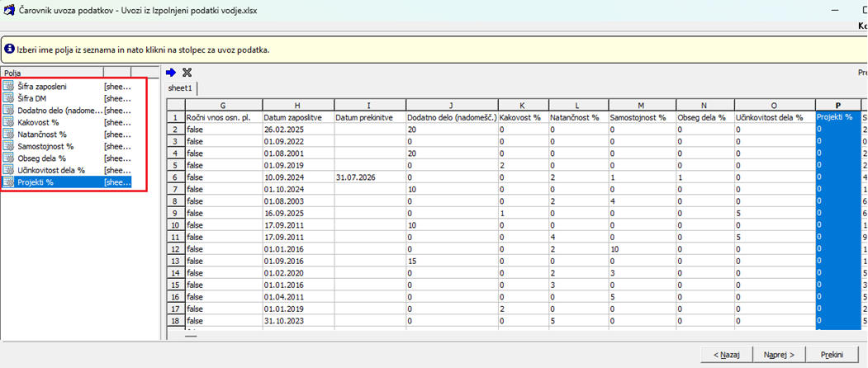868x368 pixels.
Task: Click the date cell 31.10.2023
Action: click(x=298, y=320)
